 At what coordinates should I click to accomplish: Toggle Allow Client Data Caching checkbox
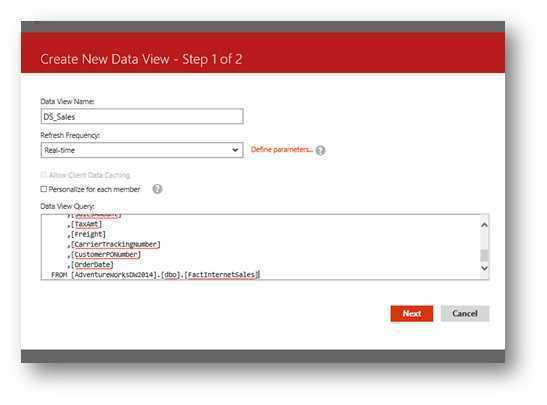click(44, 174)
